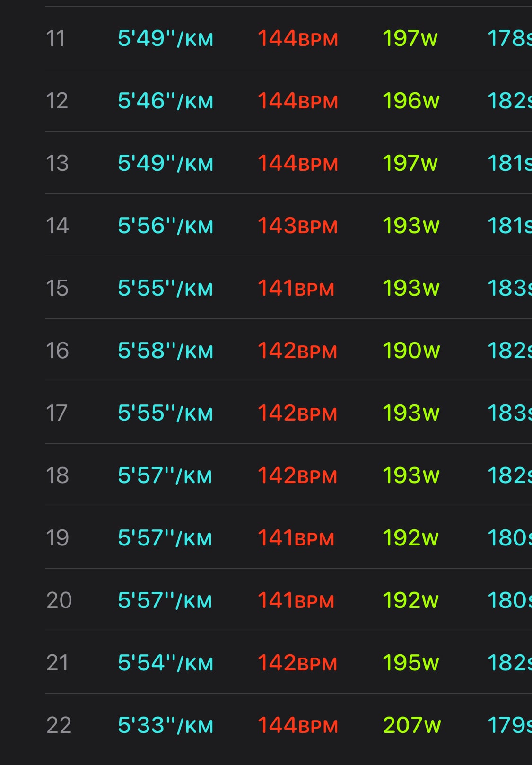Select 144BPM heart rate in split 22
The width and height of the screenshot is (532, 765).
tap(298, 725)
